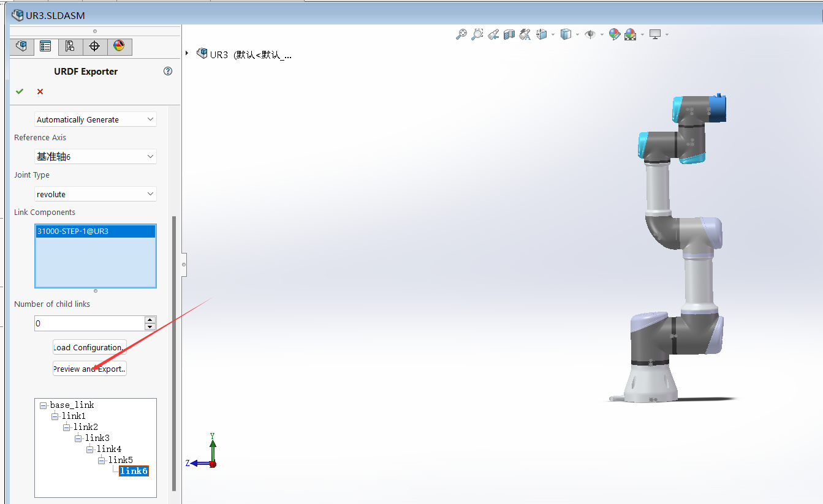
Task: Collapse the link4 tree node
Action: pos(89,449)
